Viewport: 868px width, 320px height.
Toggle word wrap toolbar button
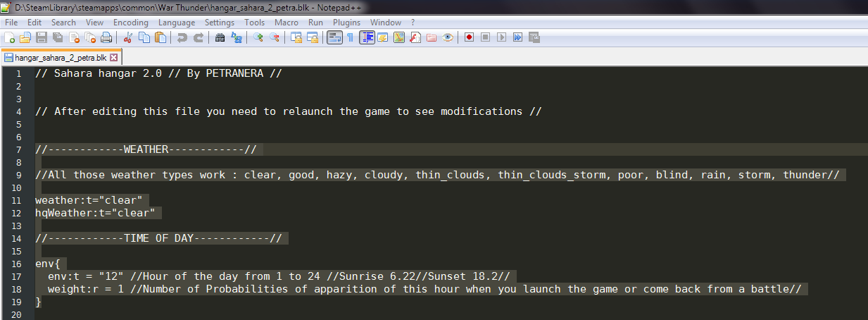pos(334,37)
